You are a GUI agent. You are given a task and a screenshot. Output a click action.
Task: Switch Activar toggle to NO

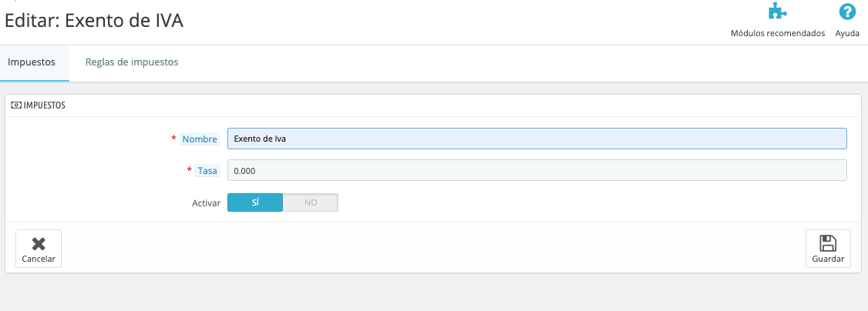tap(311, 202)
